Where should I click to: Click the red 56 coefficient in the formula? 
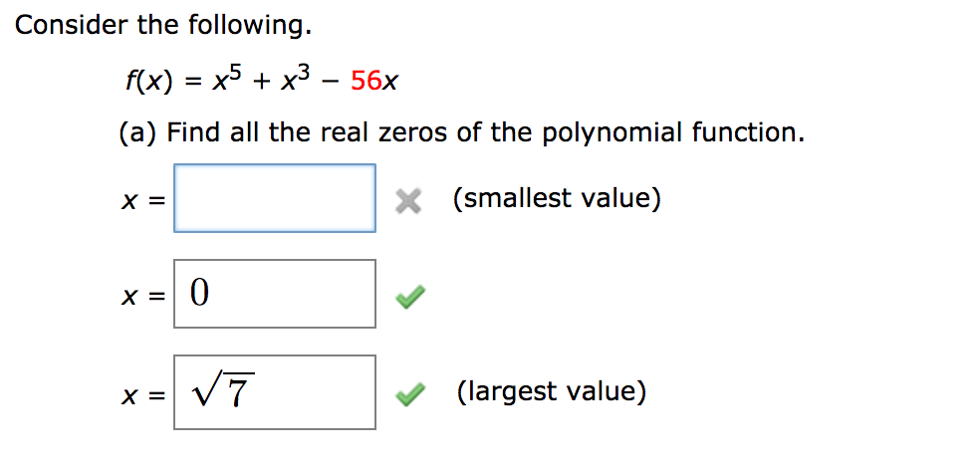point(367,81)
